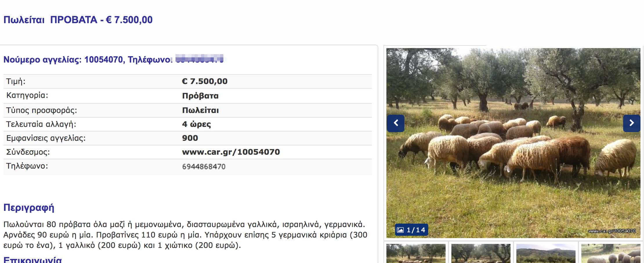Open the fourth thumbnail with sheep close-up

pyautogui.click(x=611, y=253)
